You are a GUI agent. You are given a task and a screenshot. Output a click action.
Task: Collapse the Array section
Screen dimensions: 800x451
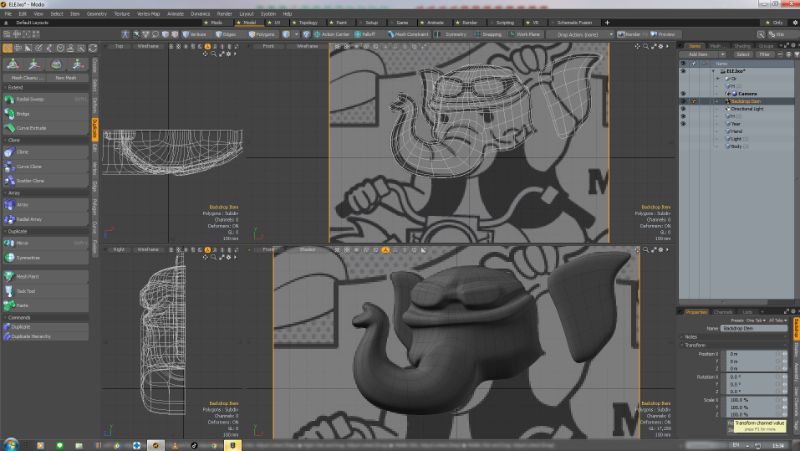tap(45, 193)
